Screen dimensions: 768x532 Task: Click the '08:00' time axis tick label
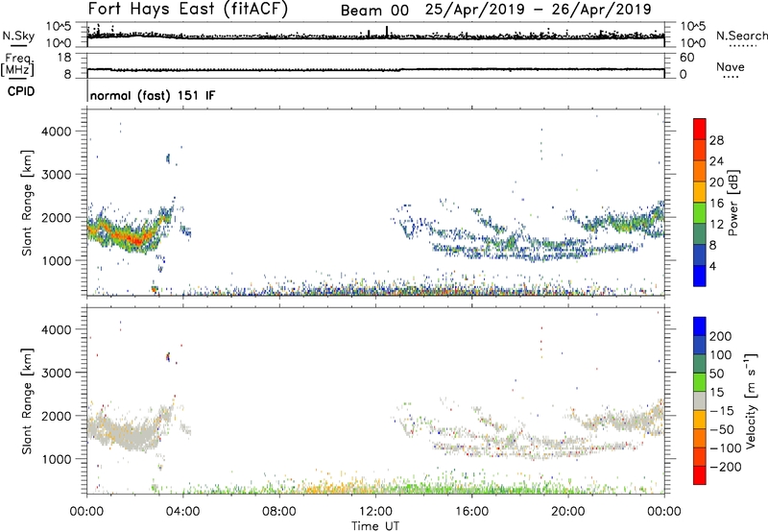point(279,512)
